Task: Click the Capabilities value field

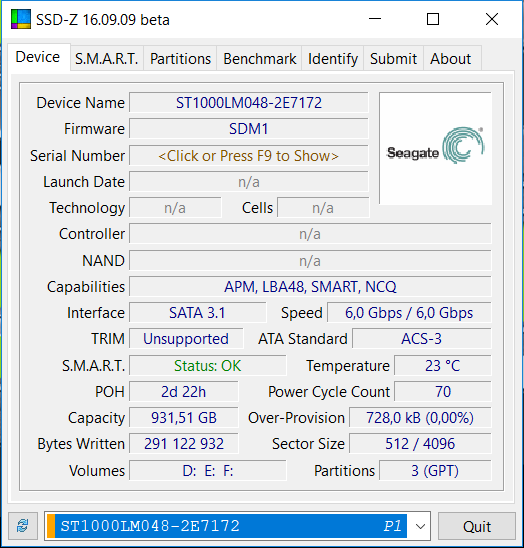Action: pyautogui.click(x=310, y=287)
